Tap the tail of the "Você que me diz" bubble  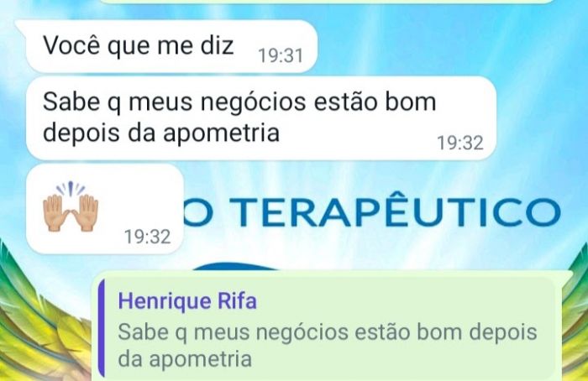[21, 24]
